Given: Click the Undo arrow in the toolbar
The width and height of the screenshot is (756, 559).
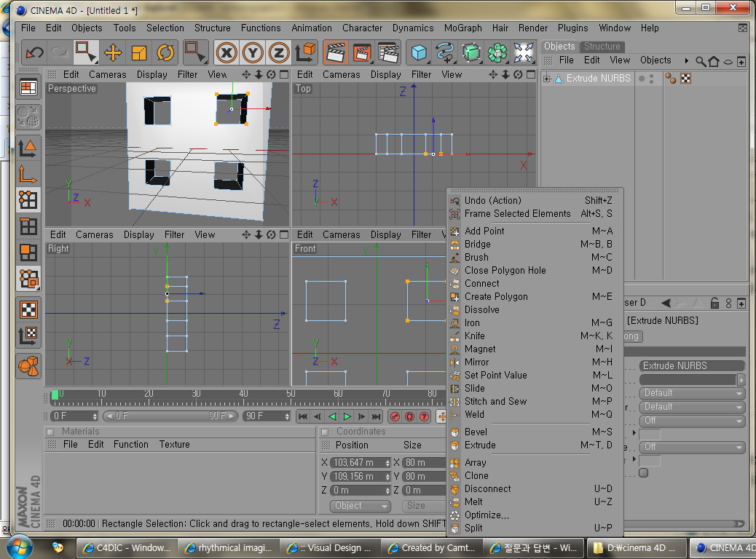Looking at the screenshot, I should [x=34, y=52].
